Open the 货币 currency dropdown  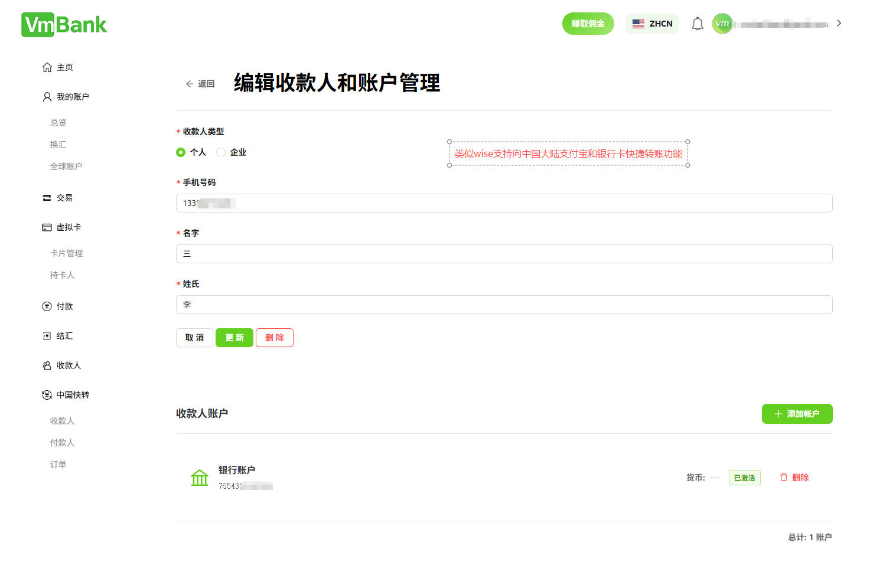714,478
